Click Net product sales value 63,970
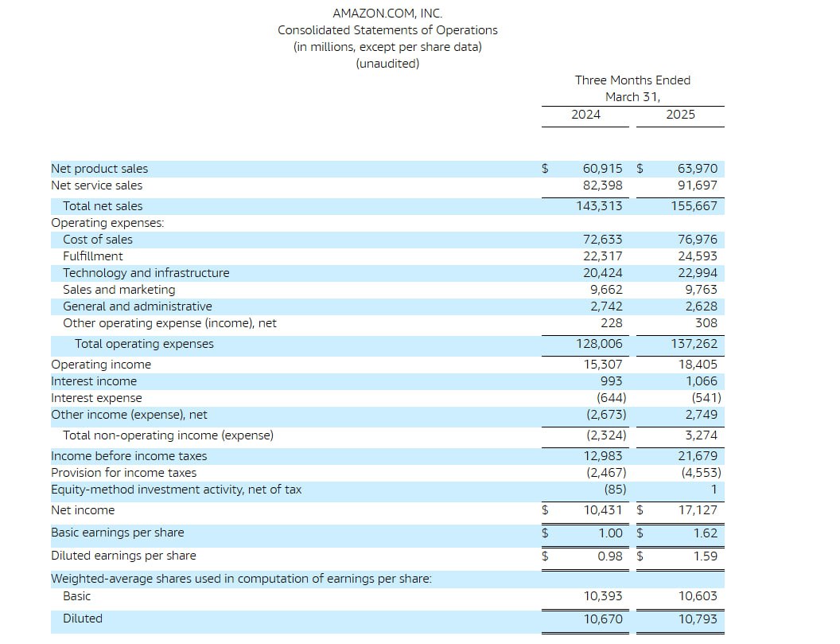The height and width of the screenshot is (644, 840). (x=698, y=169)
